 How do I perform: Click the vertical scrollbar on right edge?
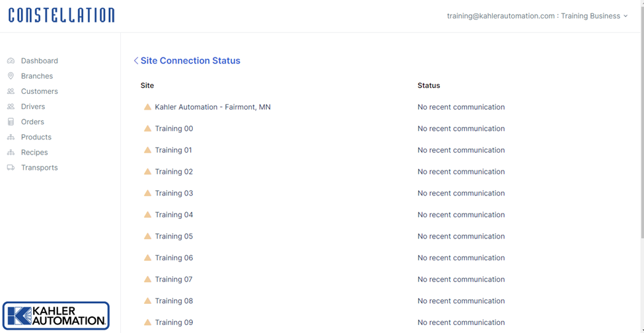pyautogui.click(x=641, y=165)
